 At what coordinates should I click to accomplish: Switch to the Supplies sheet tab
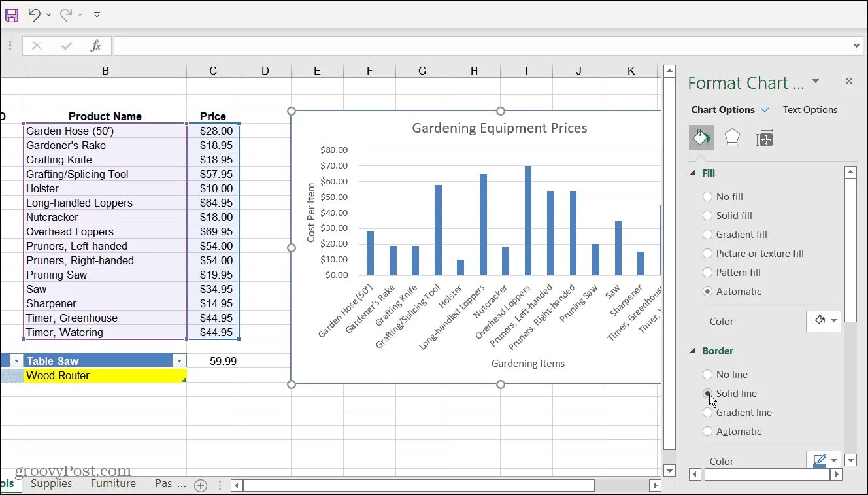[51, 484]
